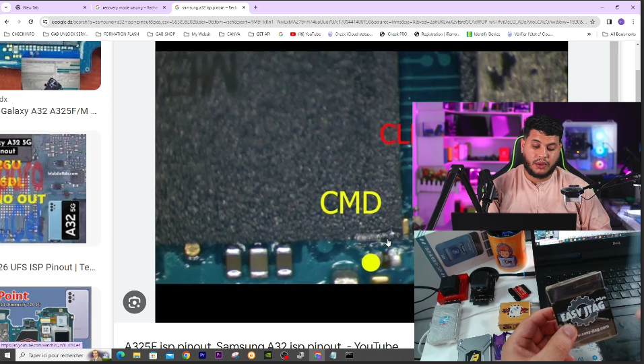Screen dimensions: 644x364
Task: Open the FORMATION FLASH bookmark folder
Action: (x=117, y=34)
